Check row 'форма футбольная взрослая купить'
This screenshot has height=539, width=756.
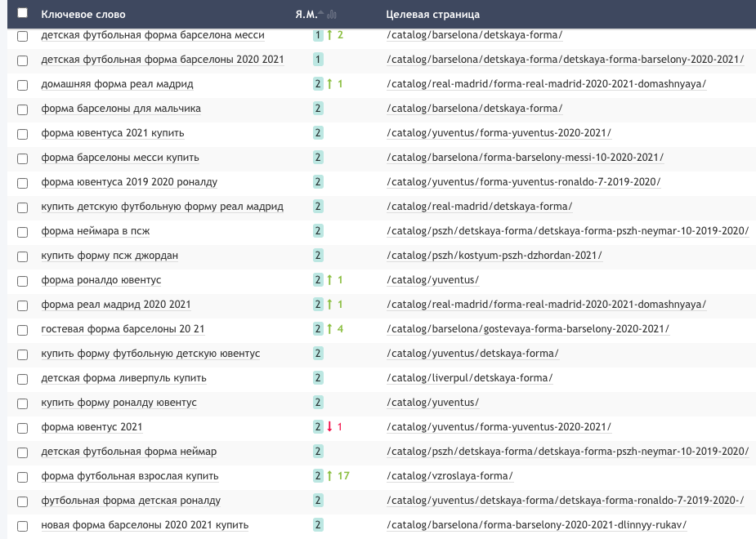pyautogui.click(x=23, y=478)
